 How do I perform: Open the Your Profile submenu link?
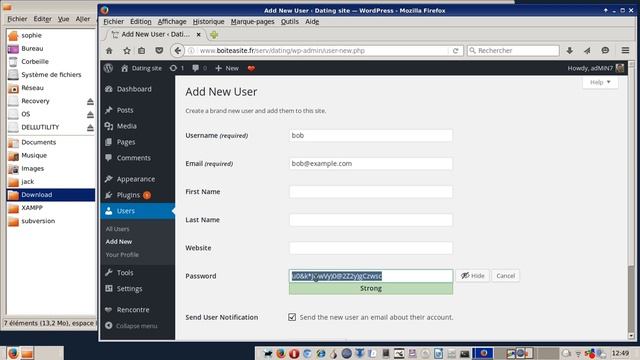coord(122,255)
